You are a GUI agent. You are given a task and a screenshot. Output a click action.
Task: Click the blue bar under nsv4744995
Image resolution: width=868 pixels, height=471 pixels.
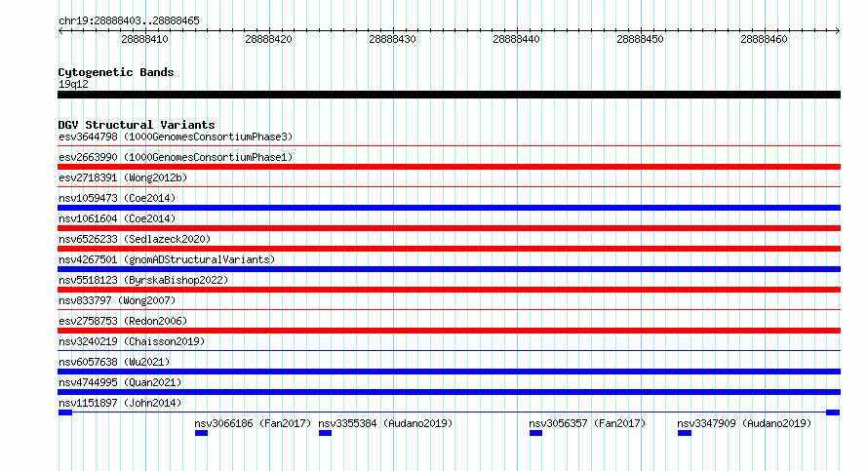click(x=449, y=392)
